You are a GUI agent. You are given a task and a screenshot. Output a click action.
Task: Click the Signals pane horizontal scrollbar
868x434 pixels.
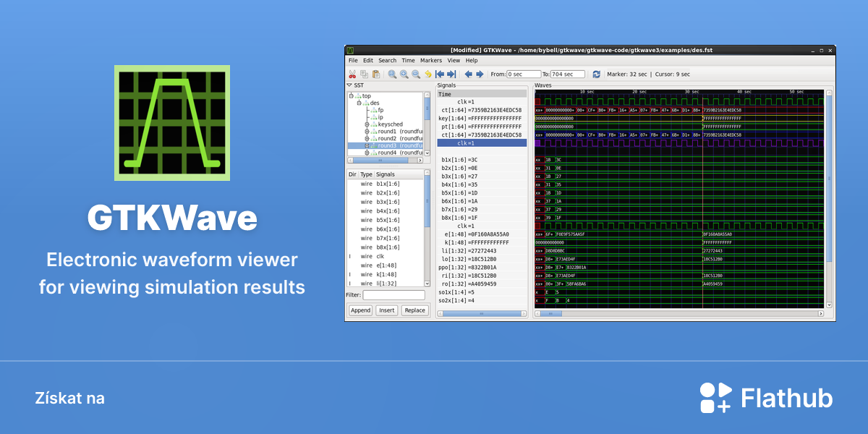click(482, 314)
